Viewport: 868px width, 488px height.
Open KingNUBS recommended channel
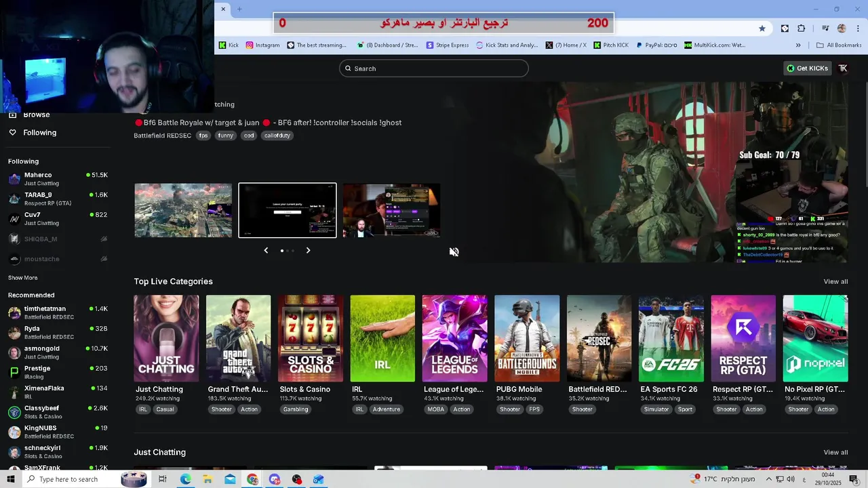58,432
